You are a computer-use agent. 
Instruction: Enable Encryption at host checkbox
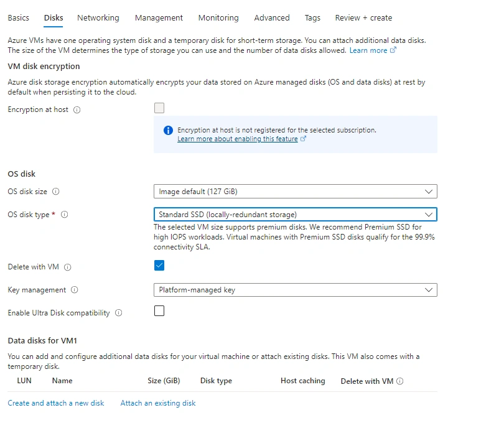[x=159, y=108]
